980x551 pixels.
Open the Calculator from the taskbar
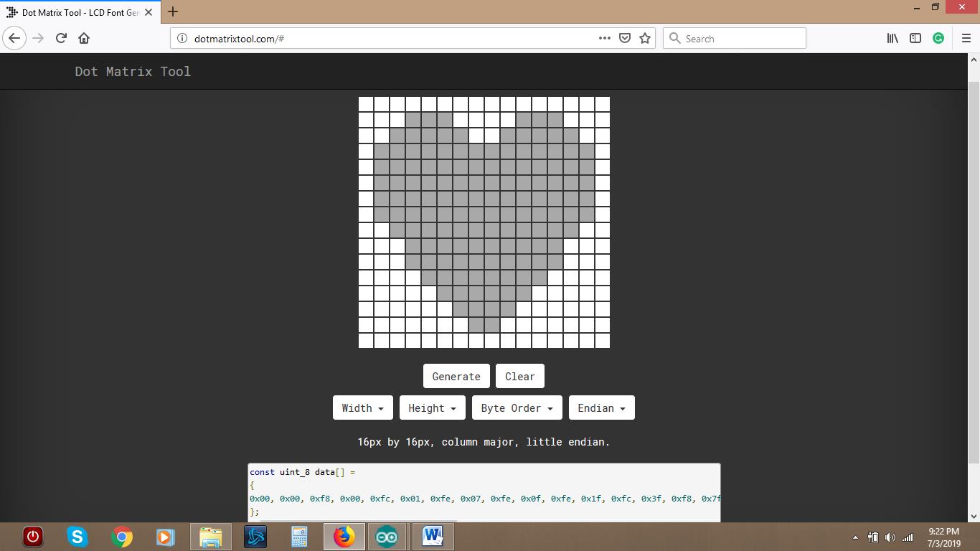click(299, 536)
